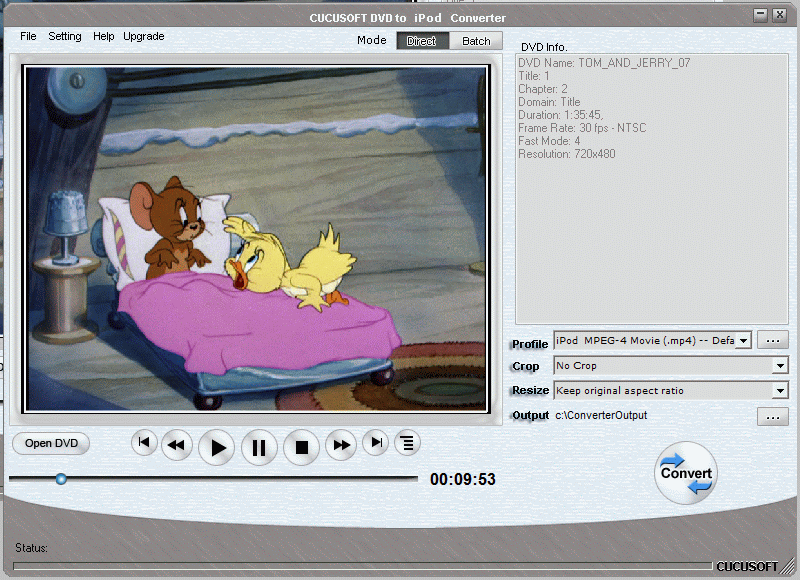
Task: Click the Chapter: 2 info line
Action: [543, 89]
